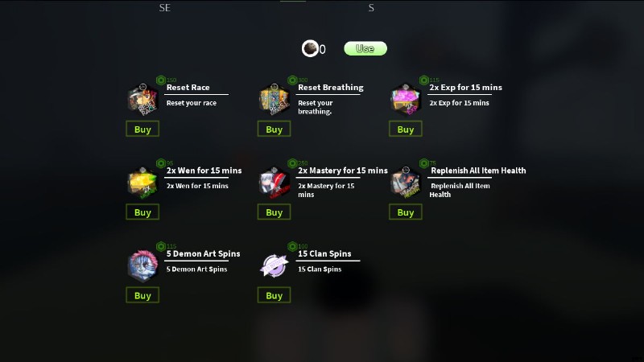Buy 2x Wen for 15 mins
This screenshot has width=644, height=362.
click(x=142, y=212)
